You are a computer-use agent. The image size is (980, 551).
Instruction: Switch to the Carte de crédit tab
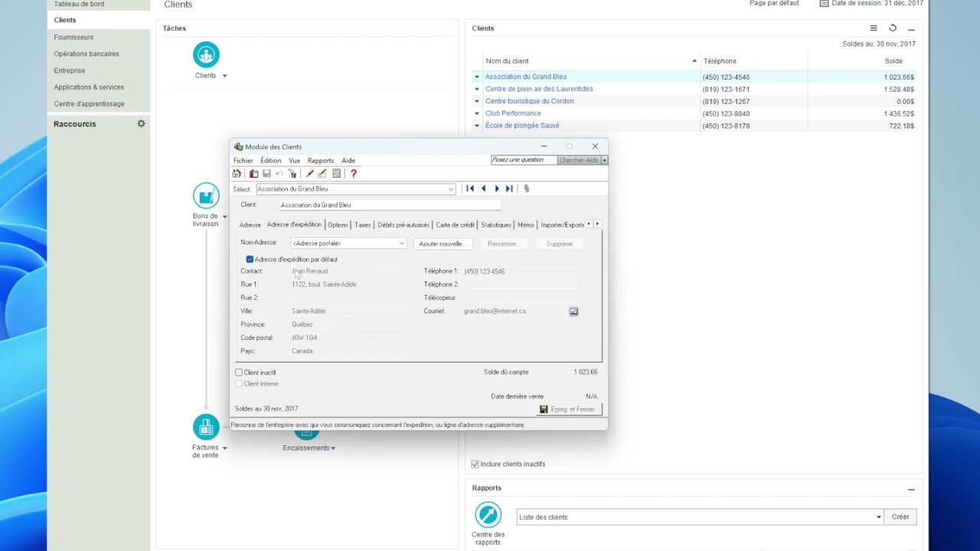click(x=456, y=225)
